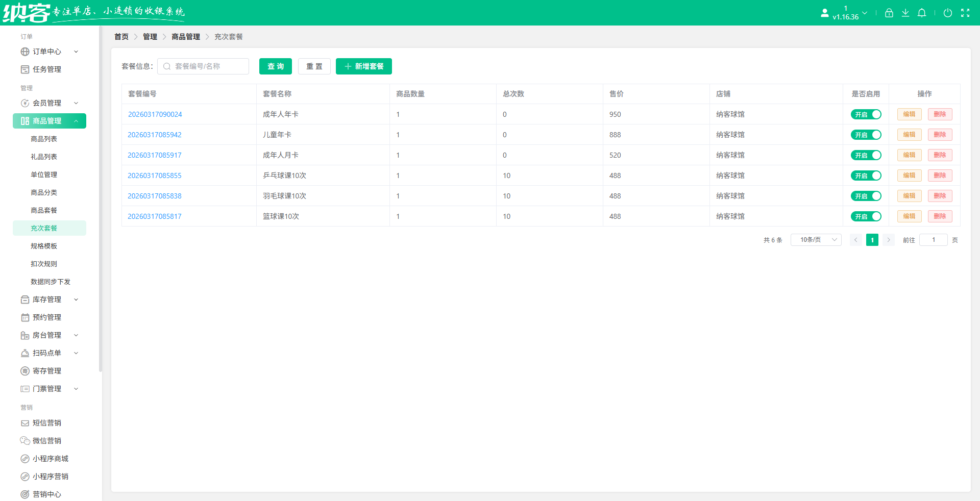The width and height of the screenshot is (980, 501).
Task: Open 礼品列表 in sidebar
Action: pyautogui.click(x=44, y=157)
